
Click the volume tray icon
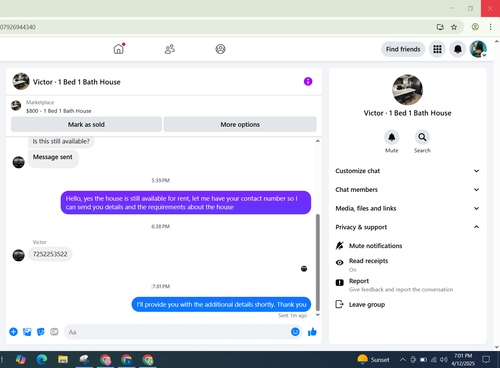(x=443, y=360)
